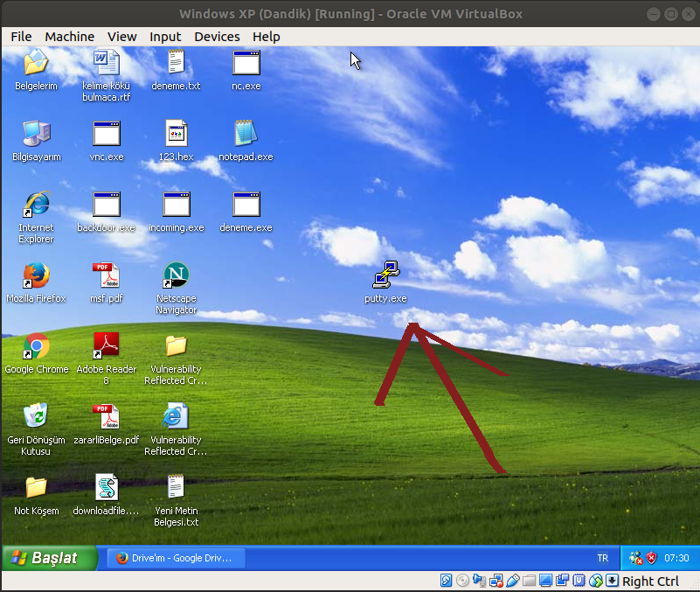The height and width of the screenshot is (592, 700).
Task: Click the VirtualBox audio status icon
Action: tap(479, 581)
